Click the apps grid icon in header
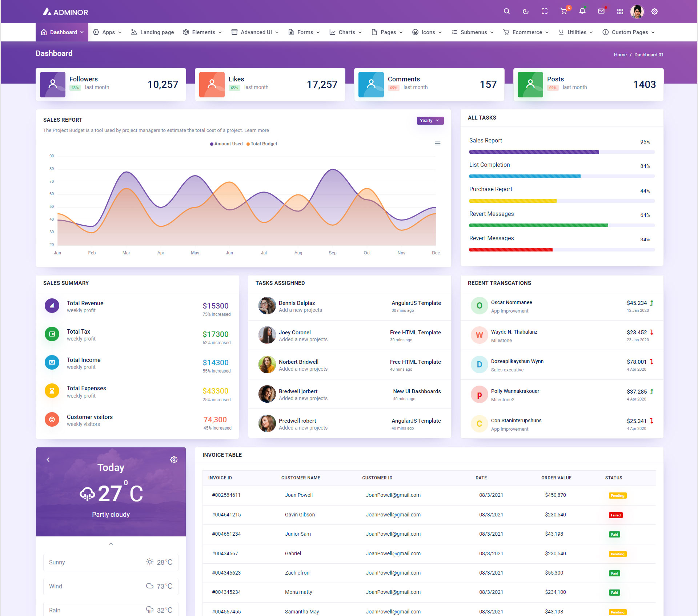 click(x=620, y=12)
